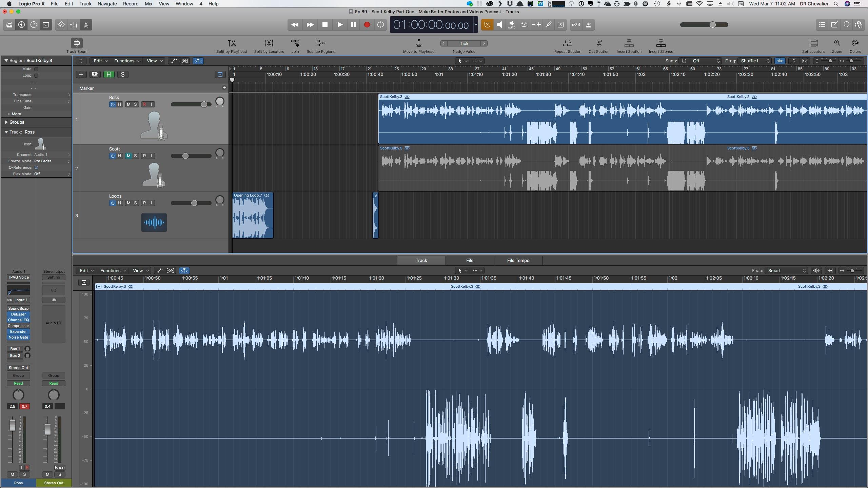Open the Colors palette icon
Viewport: 868px width, 488px height.
click(x=855, y=43)
